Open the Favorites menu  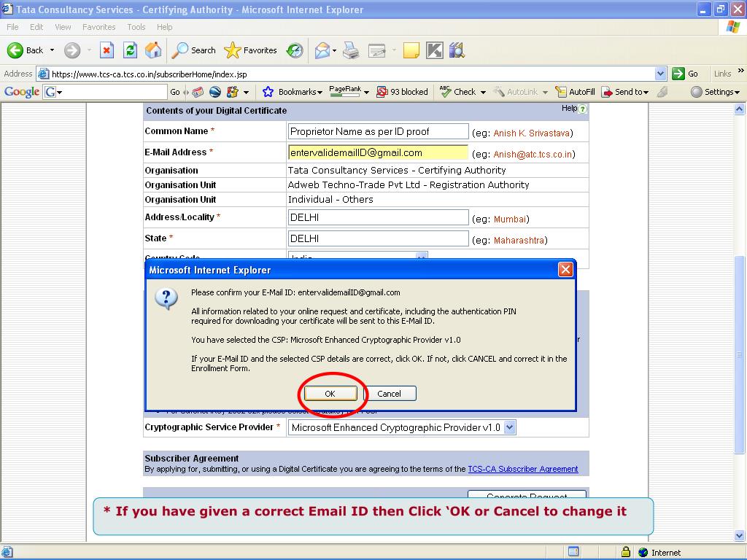pyautogui.click(x=98, y=27)
